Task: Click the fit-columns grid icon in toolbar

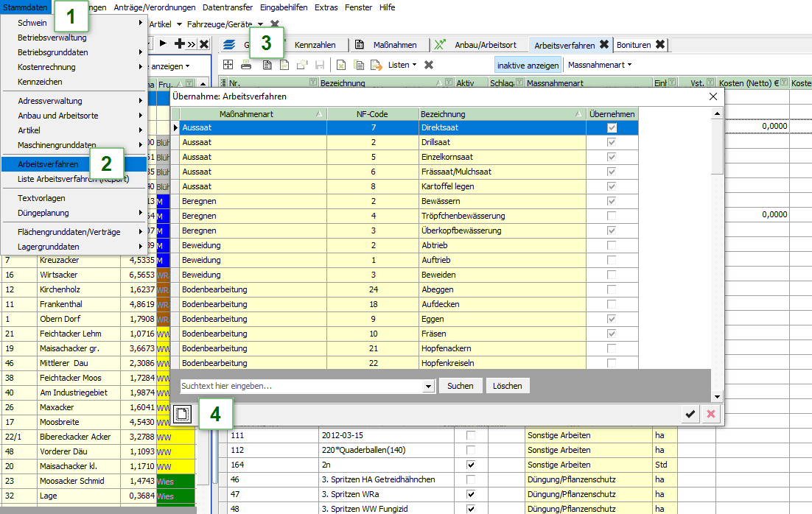Action: pos(228,65)
